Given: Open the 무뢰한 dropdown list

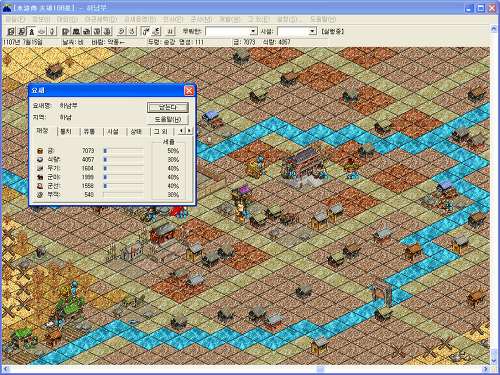Looking at the screenshot, I should click(253, 31).
